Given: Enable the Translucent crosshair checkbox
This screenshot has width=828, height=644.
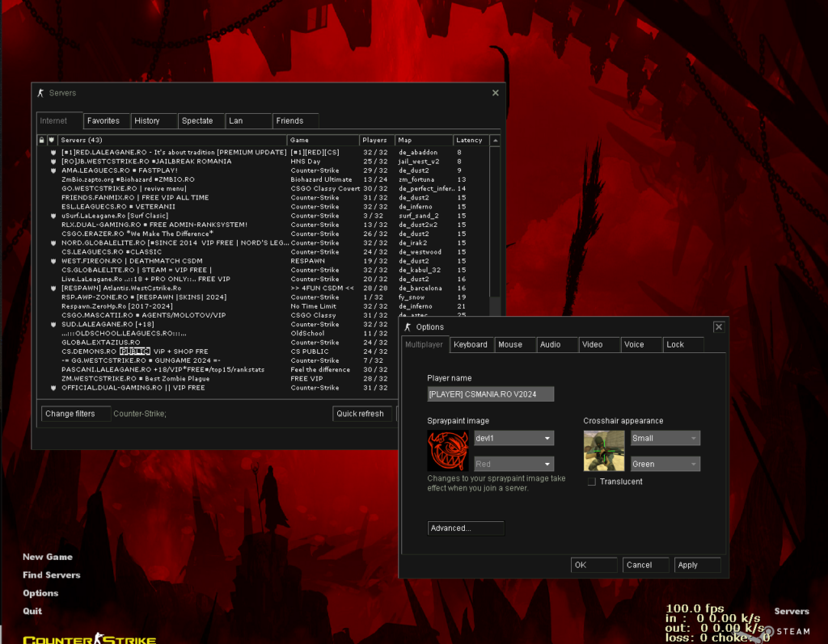Looking at the screenshot, I should [591, 481].
